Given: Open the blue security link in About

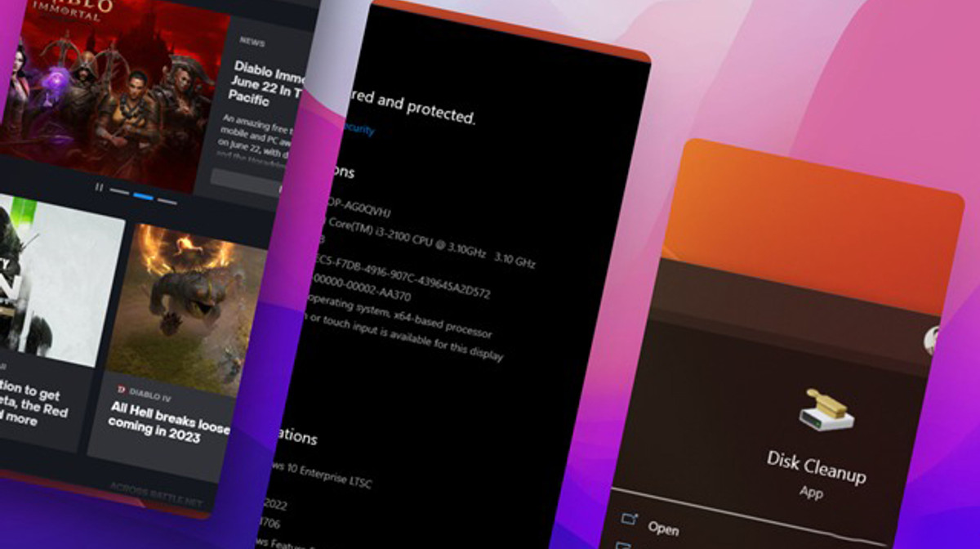Looking at the screenshot, I should 359,129.
